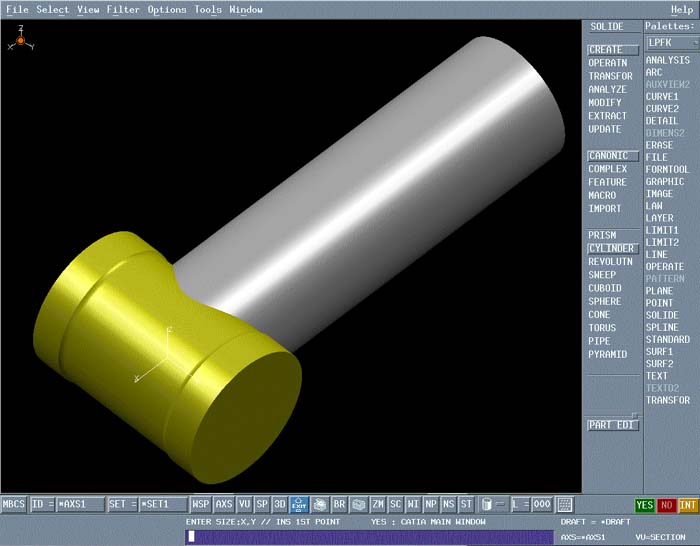Toggle the NS button in bottom toolbar

pos(449,505)
